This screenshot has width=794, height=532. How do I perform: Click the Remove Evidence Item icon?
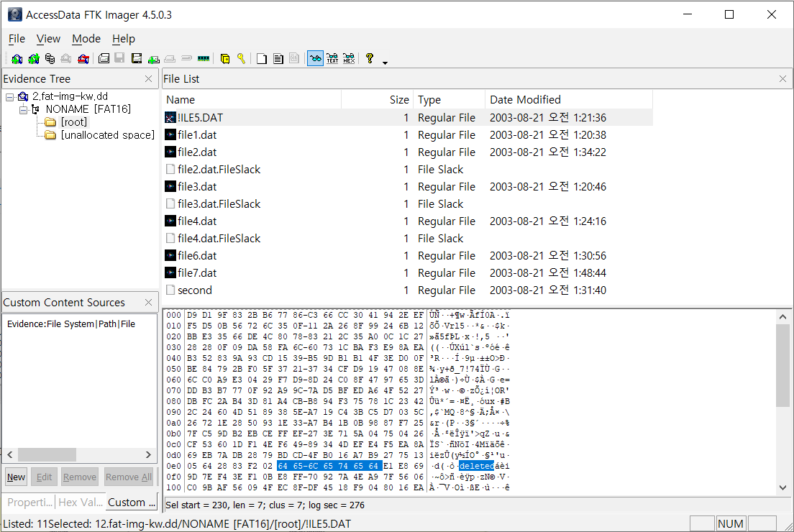click(66, 59)
